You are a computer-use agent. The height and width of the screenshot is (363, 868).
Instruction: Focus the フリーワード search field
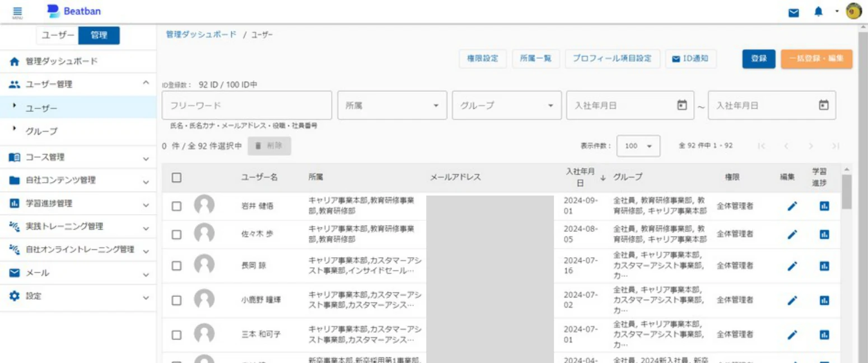click(247, 105)
